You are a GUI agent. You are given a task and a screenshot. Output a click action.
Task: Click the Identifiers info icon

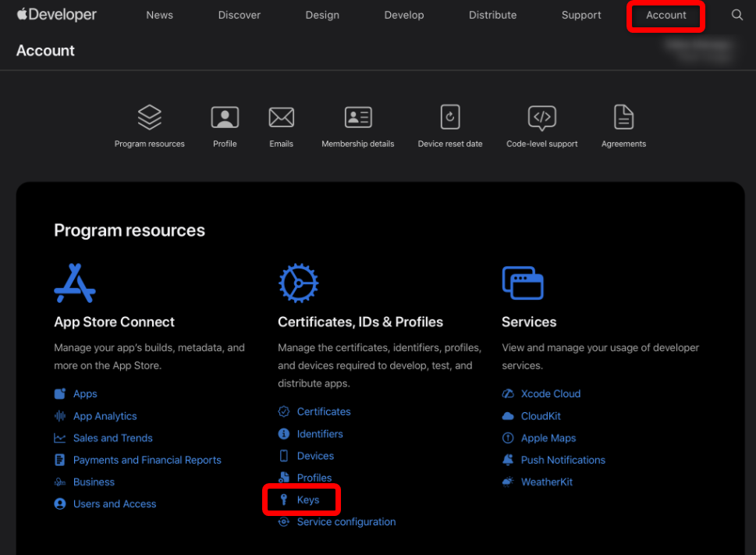pyautogui.click(x=284, y=433)
